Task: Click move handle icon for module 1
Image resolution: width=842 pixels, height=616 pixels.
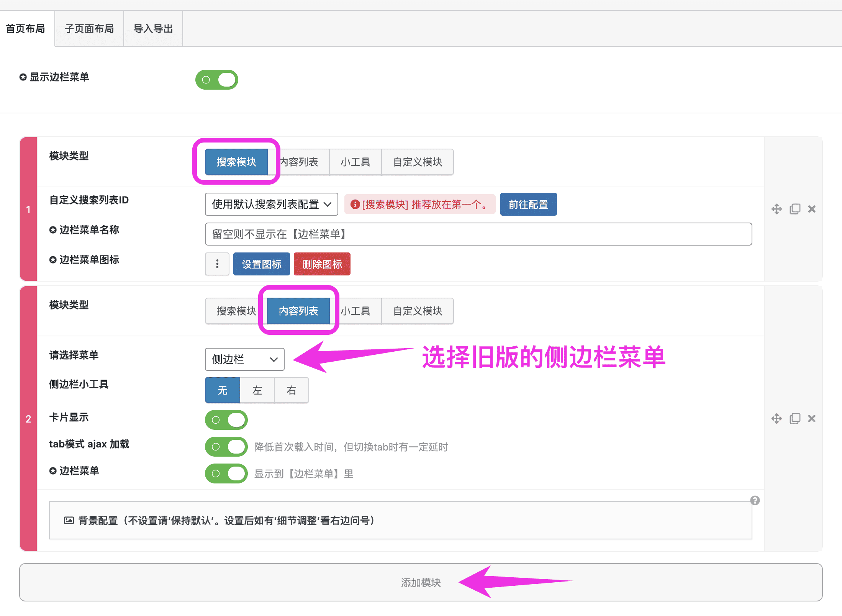Action: point(776,209)
